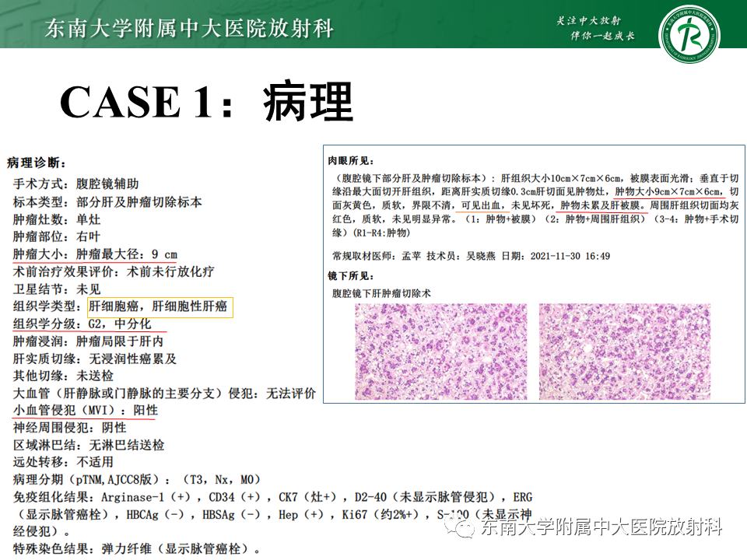Click the 镜下所见 section label
The image size is (747, 560).
351,276
